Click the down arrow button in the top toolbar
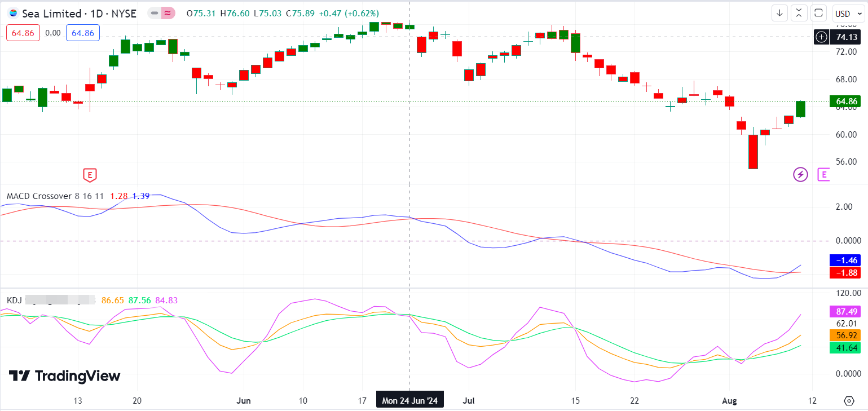 [x=780, y=13]
